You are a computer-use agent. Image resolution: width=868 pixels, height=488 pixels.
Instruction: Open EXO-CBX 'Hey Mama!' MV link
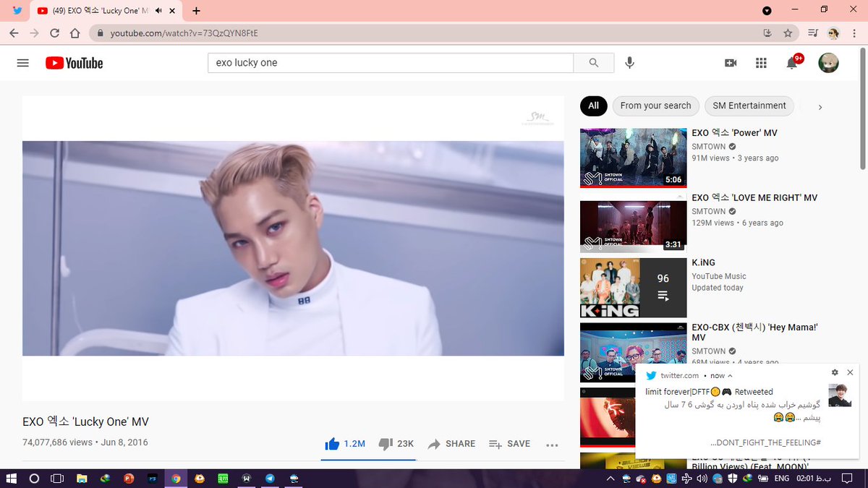(754, 333)
